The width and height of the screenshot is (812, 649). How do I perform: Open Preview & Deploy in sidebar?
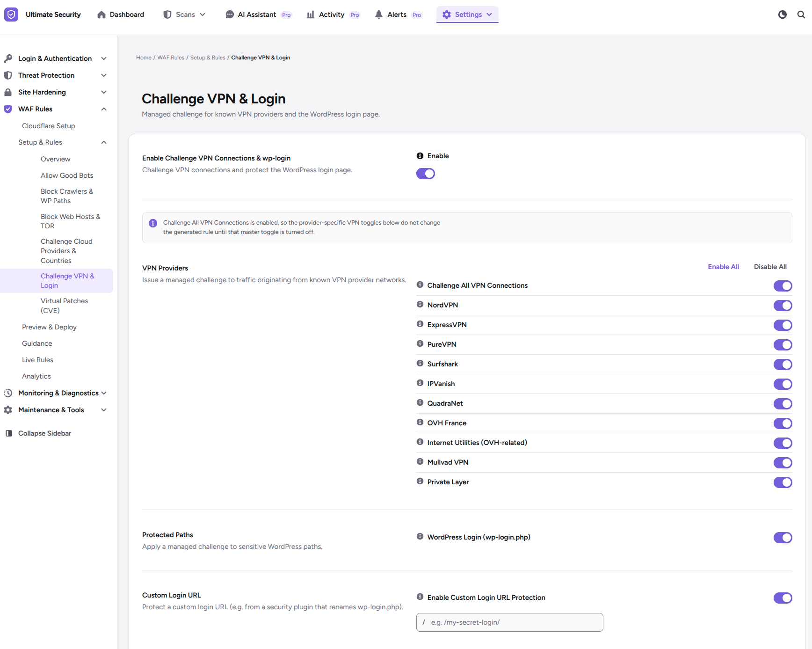(49, 327)
